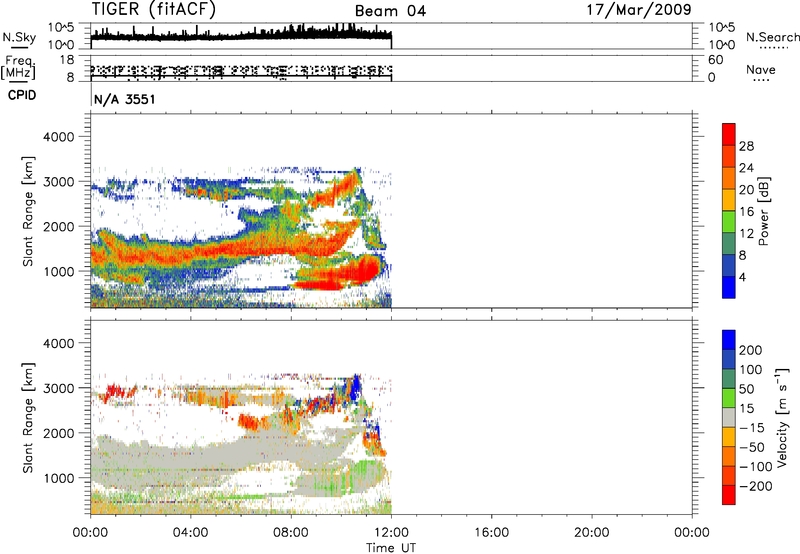Click the 'TIGER (fitACF)' title text
The image size is (800, 554).
point(154,10)
